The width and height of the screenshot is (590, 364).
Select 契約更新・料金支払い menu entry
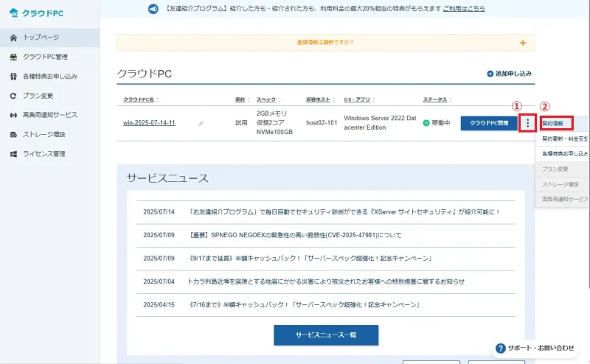[564, 139]
